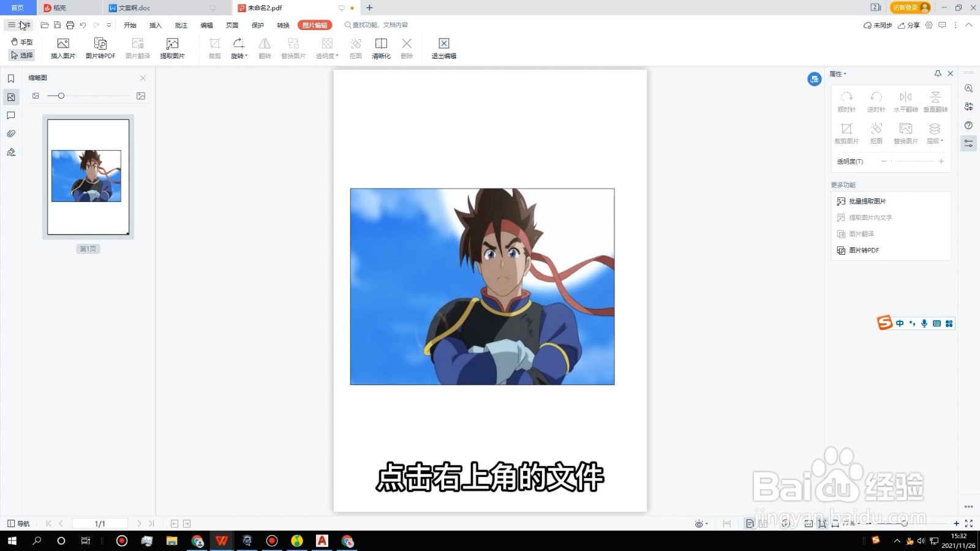This screenshot has width=980, height=551.
Task: Click 批量提取图片
Action: click(x=861, y=201)
